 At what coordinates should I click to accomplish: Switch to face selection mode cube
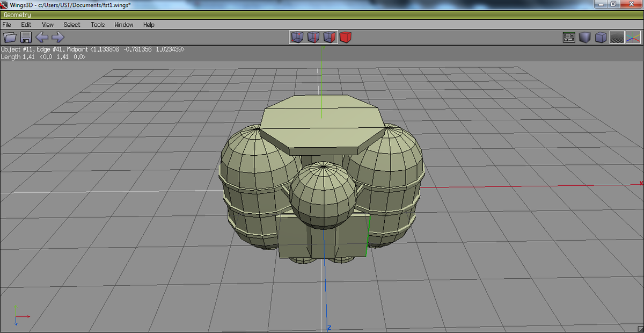click(330, 37)
